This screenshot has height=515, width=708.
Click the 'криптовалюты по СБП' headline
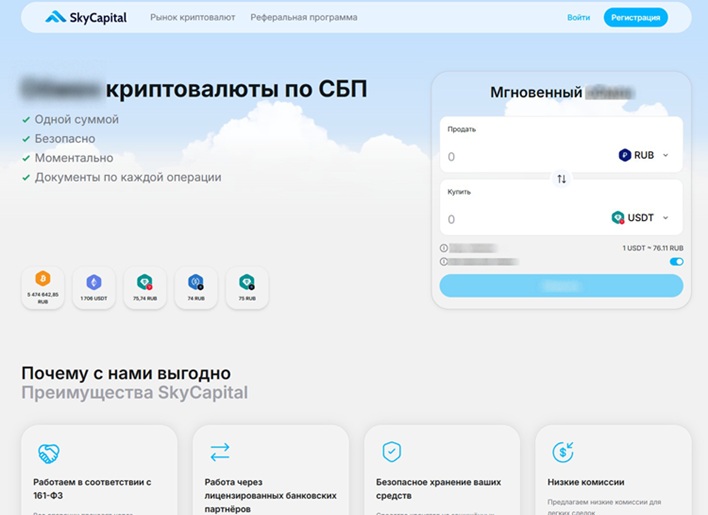236,89
